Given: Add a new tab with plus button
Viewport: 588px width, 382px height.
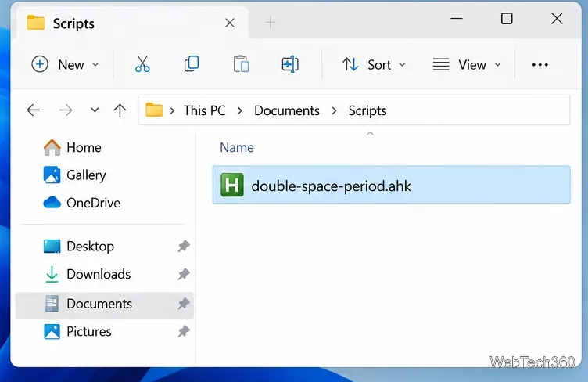Looking at the screenshot, I should (x=270, y=23).
